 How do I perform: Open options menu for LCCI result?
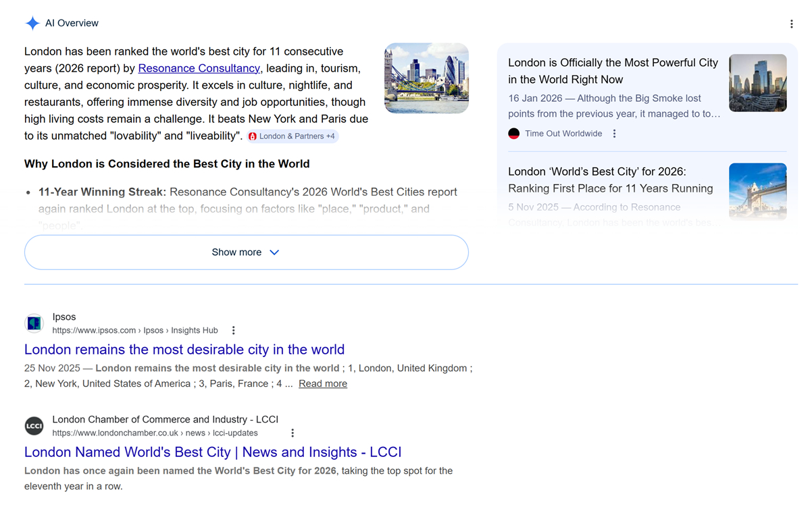(x=293, y=433)
